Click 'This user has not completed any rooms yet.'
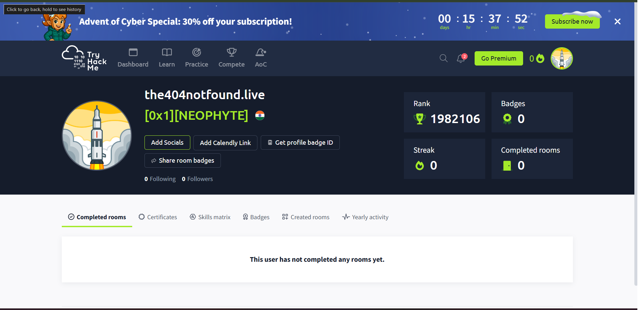 [x=317, y=259]
